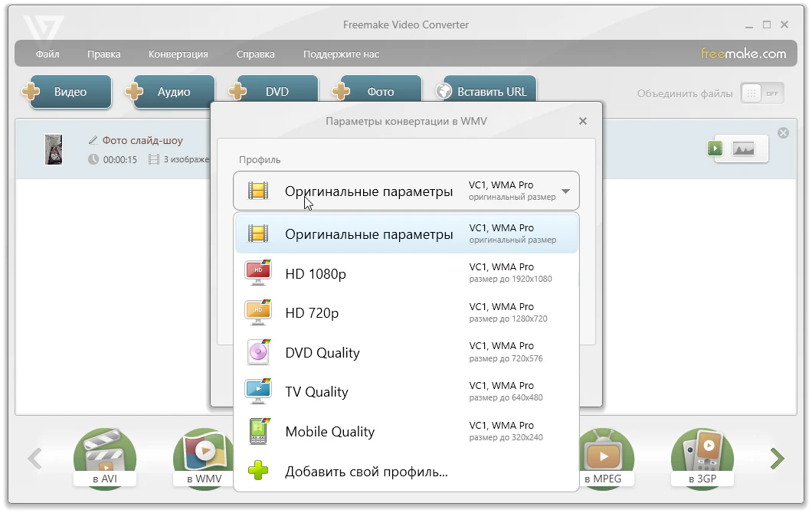This screenshot has width=812, height=513.
Task: Click the green plus add-profile icon
Action: (x=258, y=471)
